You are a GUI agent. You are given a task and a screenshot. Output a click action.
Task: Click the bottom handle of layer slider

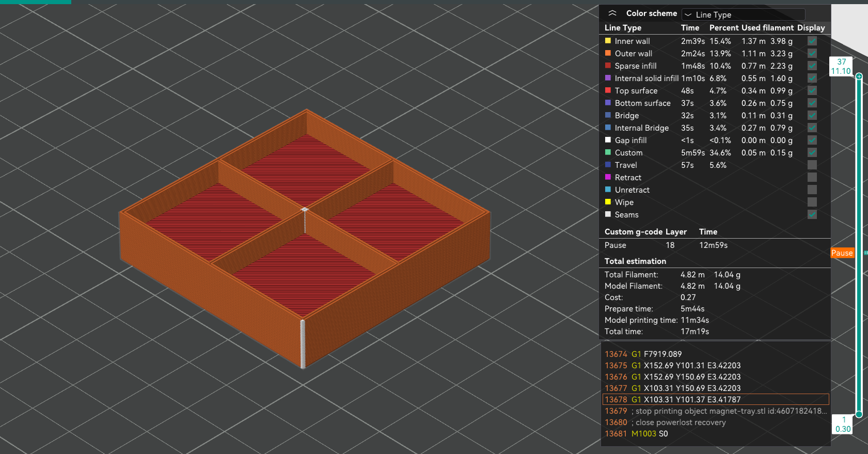click(x=859, y=414)
